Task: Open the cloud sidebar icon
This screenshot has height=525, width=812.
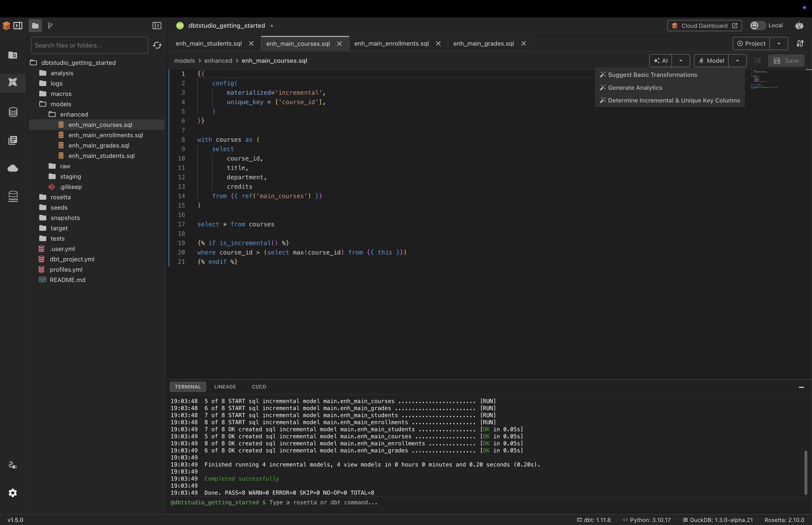Action: [13, 168]
